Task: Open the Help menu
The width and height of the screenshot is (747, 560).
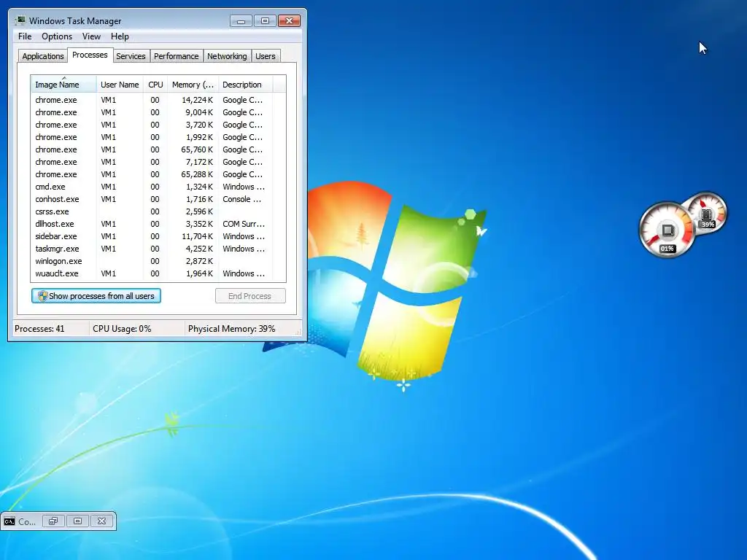Action: tap(120, 36)
